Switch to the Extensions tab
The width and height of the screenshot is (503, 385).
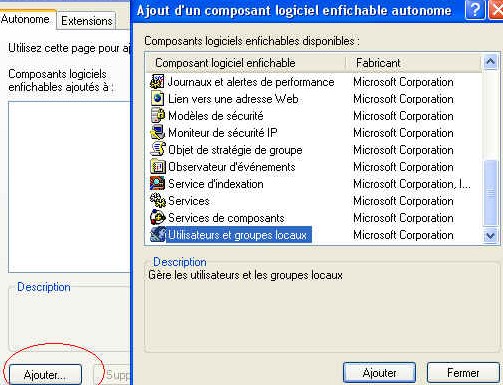(x=87, y=21)
